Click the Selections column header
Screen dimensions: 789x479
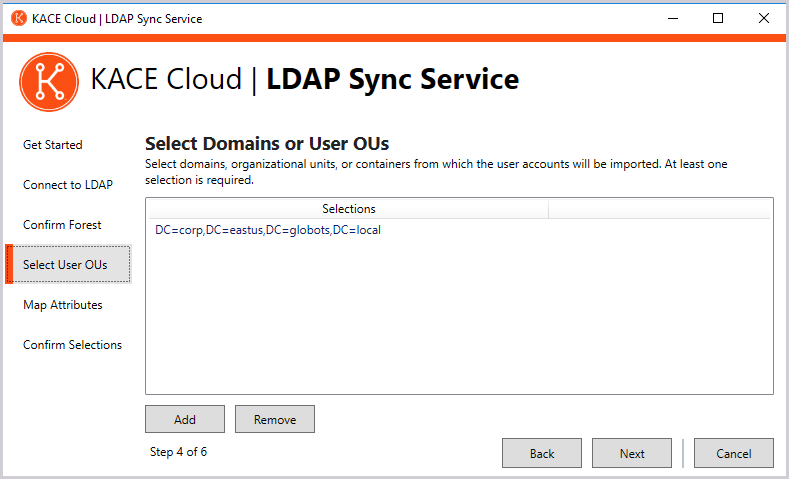click(348, 209)
